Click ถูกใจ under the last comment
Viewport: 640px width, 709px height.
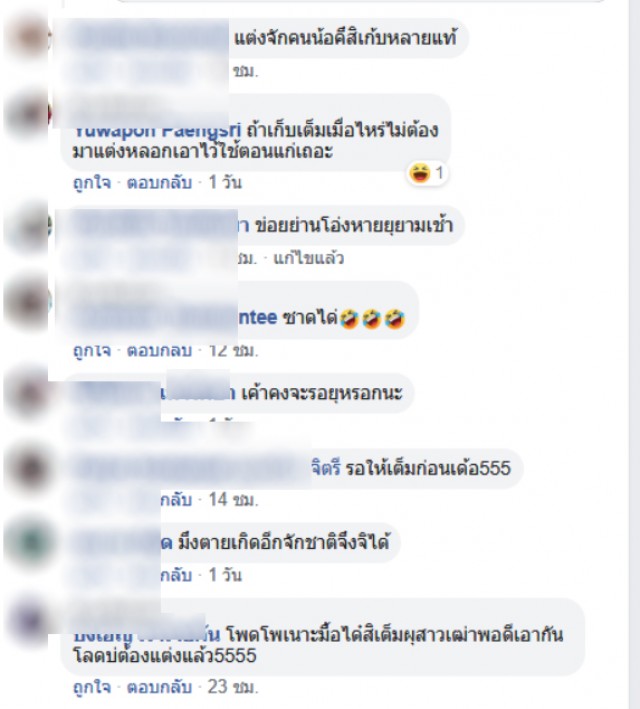pos(92,687)
